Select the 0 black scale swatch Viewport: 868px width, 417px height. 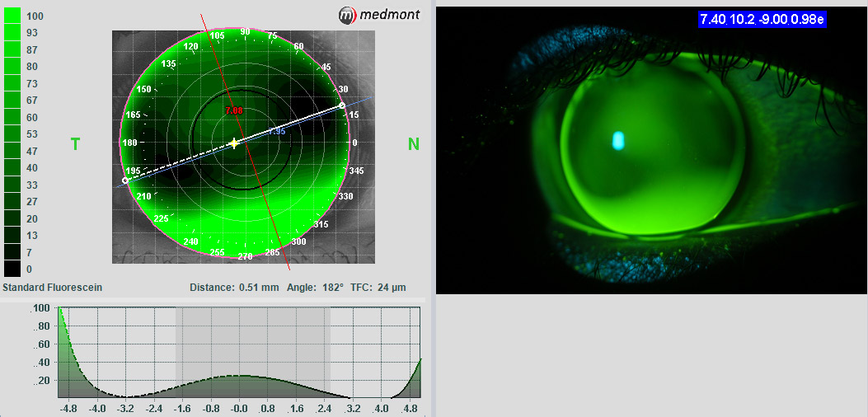[14, 269]
